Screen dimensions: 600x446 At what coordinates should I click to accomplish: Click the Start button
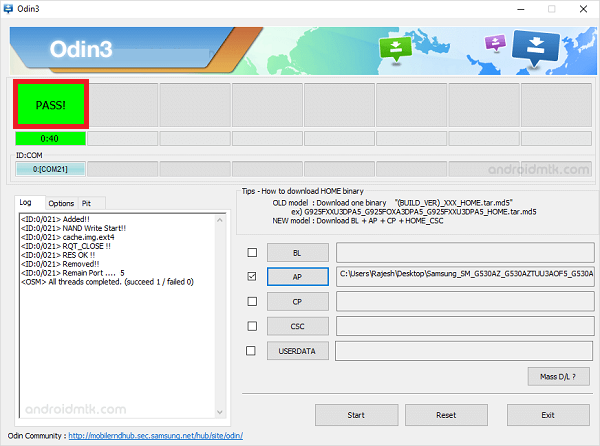point(356,415)
